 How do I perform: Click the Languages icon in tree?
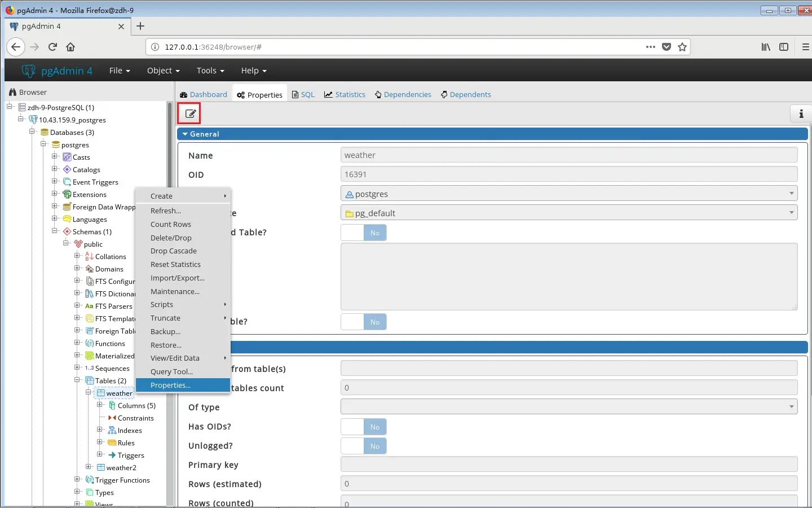[x=67, y=219]
